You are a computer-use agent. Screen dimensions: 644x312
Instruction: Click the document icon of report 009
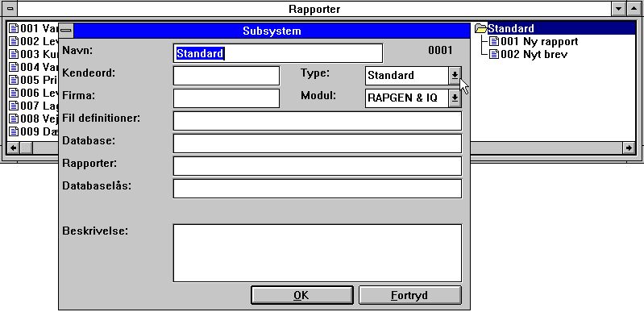15,131
